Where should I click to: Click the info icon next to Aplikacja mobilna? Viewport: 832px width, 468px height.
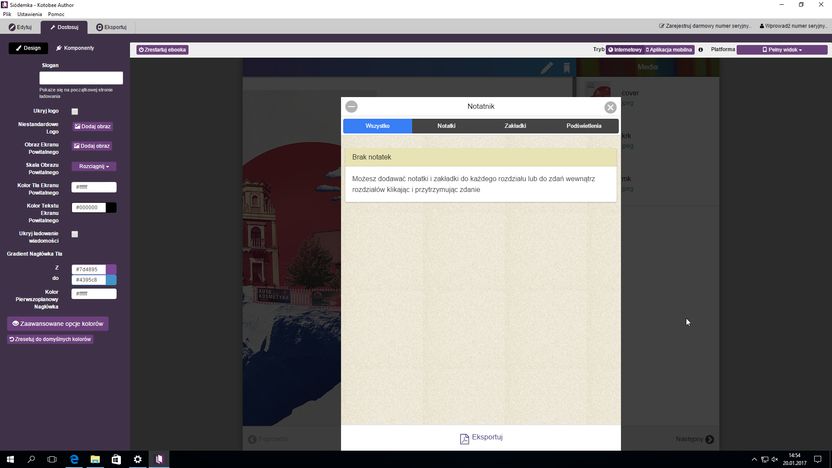click(700, 50)
